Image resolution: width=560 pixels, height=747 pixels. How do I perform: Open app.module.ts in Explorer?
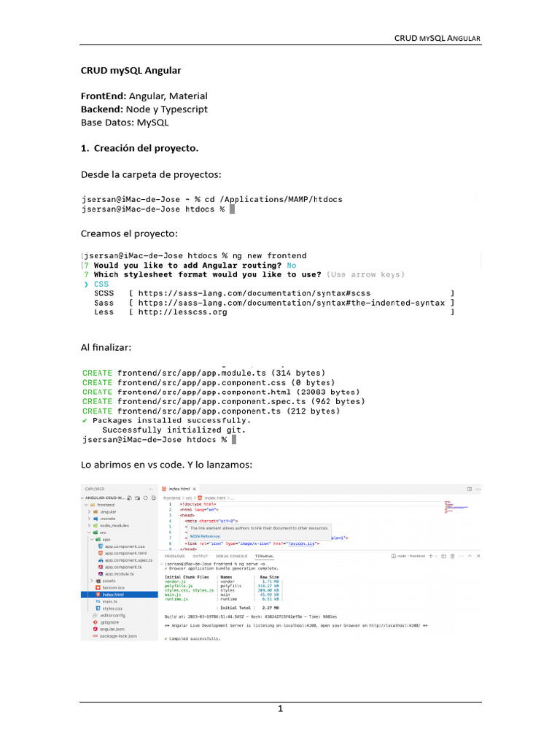[x=116, y=574]
